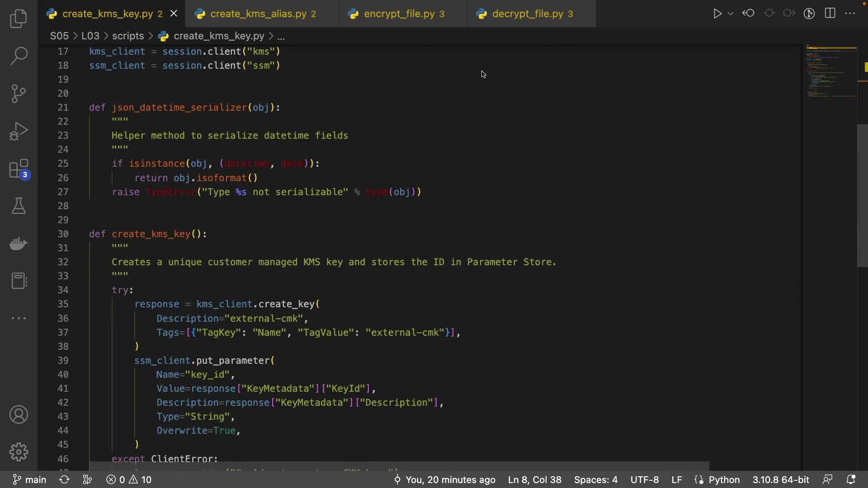The height and width of the screenshot is (488, 868).
Task: Click the main branch indicator in the status bar
Action: pyautogui.click(x=29, y=479)
